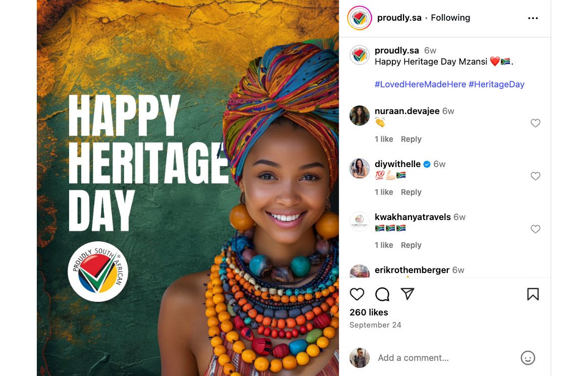Share post via paper plane icon
Viewport: 588px width, 376px height.
(407, 294)
